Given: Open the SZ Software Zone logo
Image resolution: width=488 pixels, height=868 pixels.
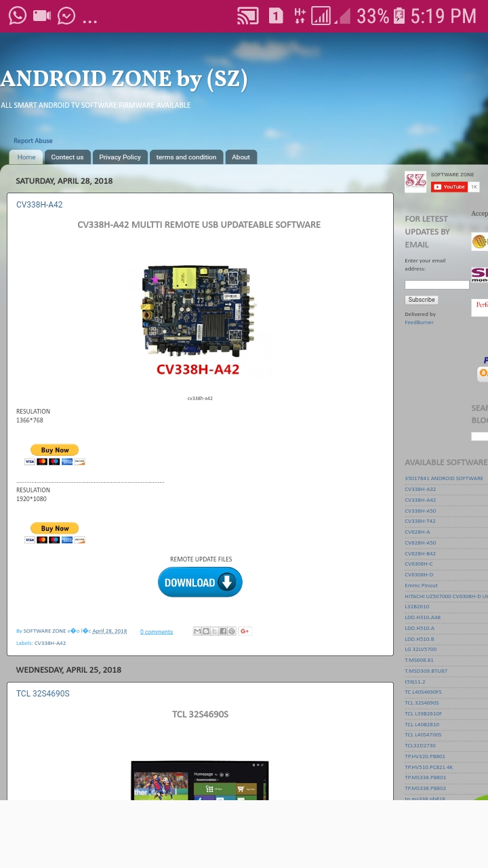Looking at the screenshot, I should coord(415,181).
